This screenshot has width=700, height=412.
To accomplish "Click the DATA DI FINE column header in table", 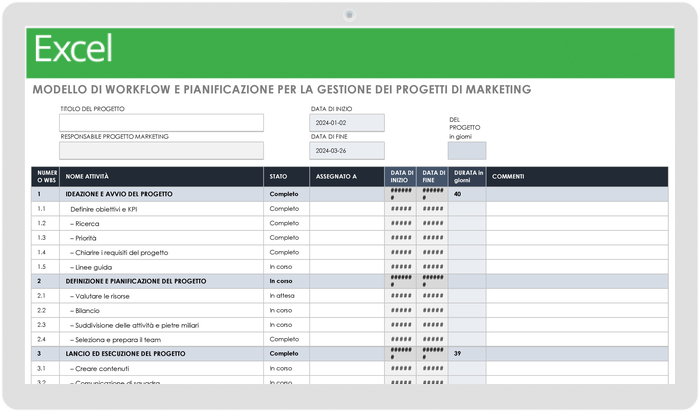I will coord(433,177).
